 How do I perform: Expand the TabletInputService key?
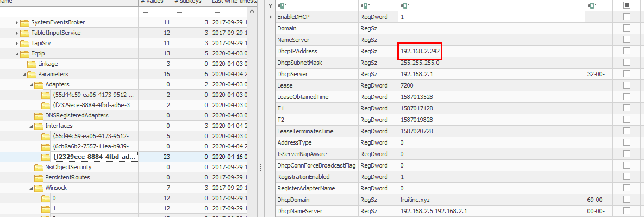pyautogui.click(x=17, y=33)
